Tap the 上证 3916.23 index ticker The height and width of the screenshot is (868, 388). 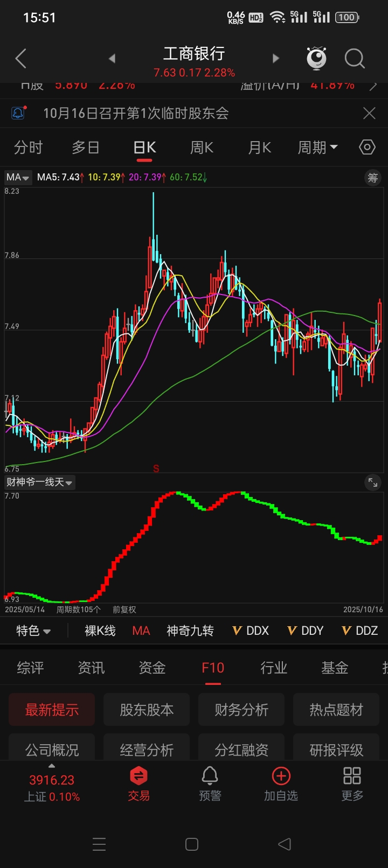tap(52, 788)
